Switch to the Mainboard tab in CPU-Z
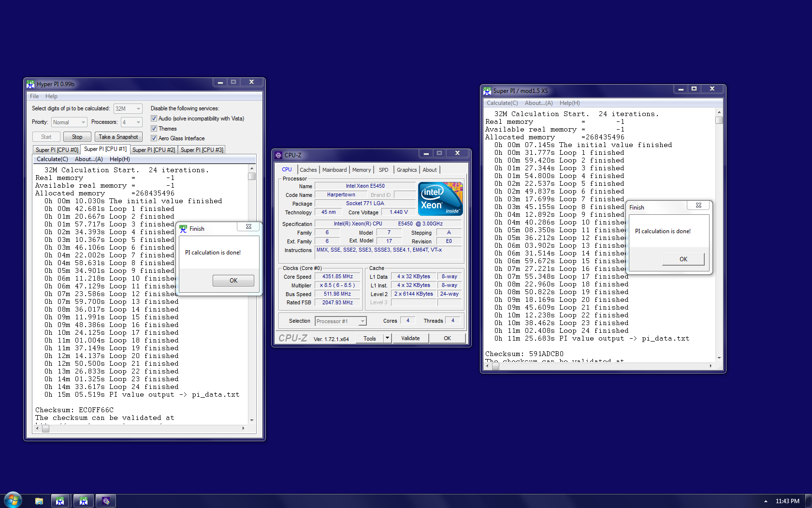 point(334,170)
